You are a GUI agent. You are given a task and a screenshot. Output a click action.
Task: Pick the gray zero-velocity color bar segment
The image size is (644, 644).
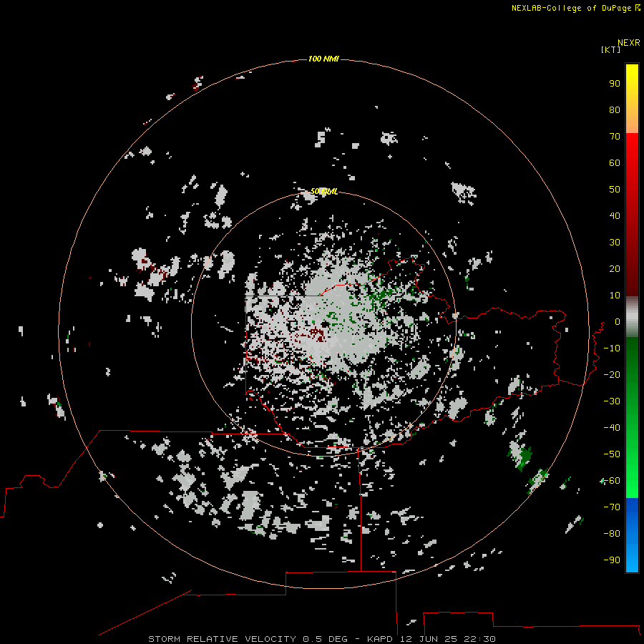(632, 317)
